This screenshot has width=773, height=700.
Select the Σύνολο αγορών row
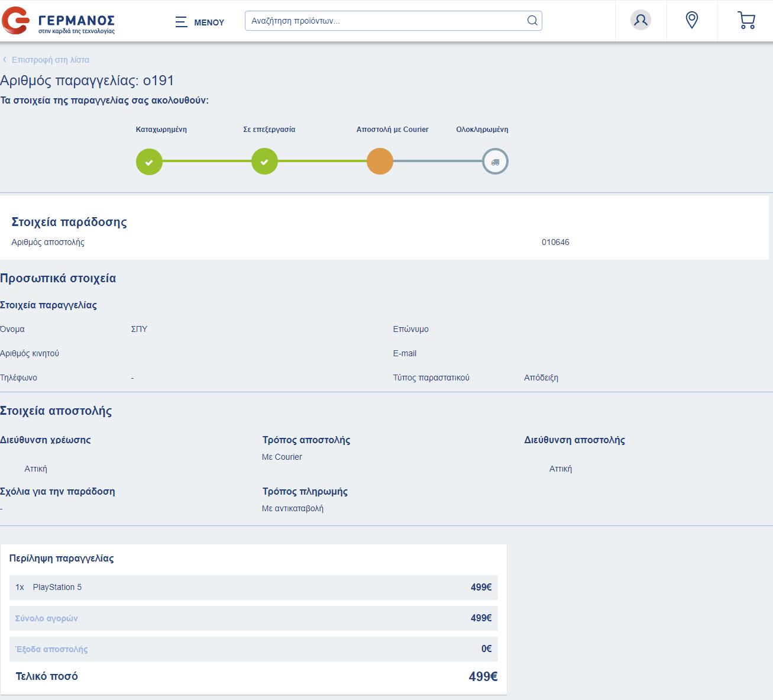[254, 618]
